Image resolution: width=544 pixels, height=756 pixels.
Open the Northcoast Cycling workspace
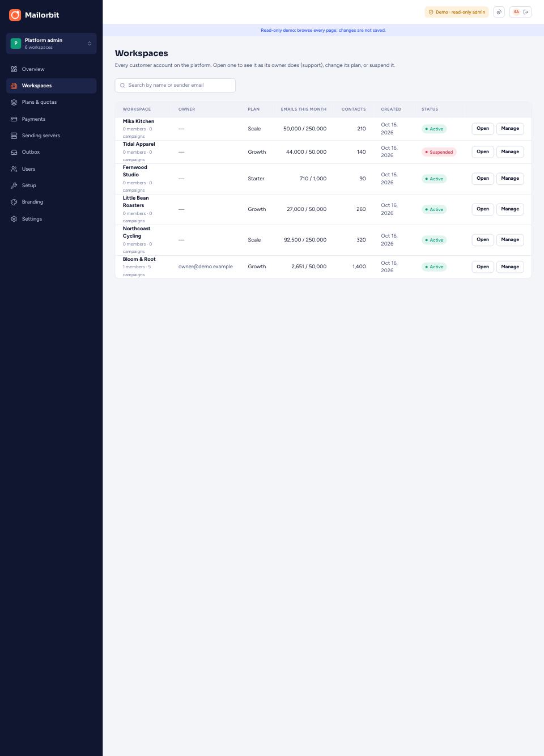point(483,240)
